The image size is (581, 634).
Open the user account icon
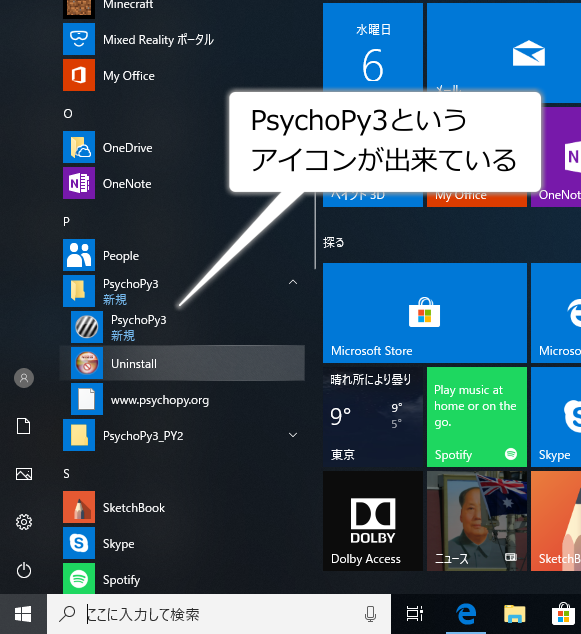pyautogui.click(x=24, y=378)
